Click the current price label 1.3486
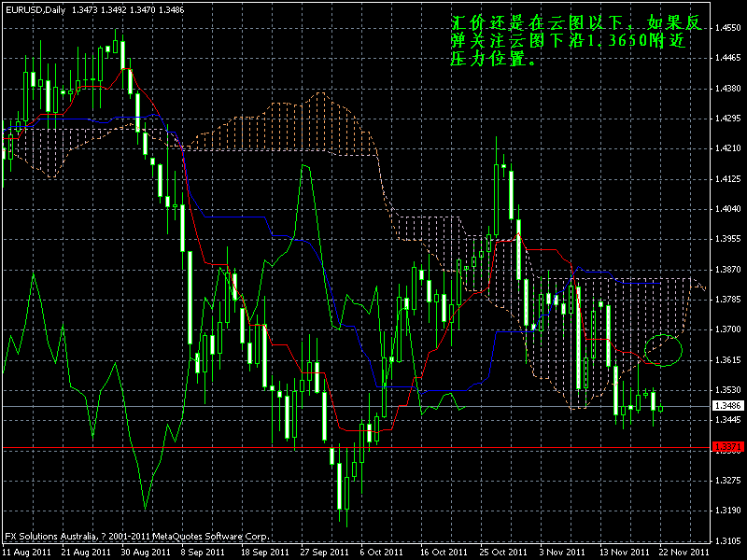Screen dimensions: 747x560 727,406
